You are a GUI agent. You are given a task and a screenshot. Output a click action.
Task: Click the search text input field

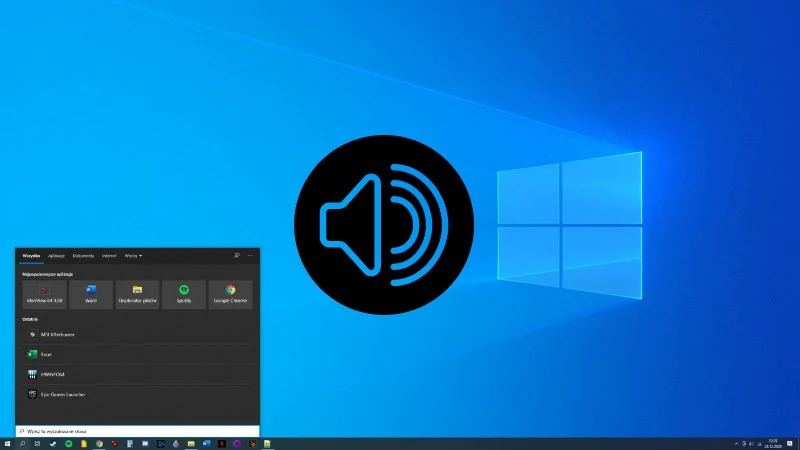coord(137,431)
